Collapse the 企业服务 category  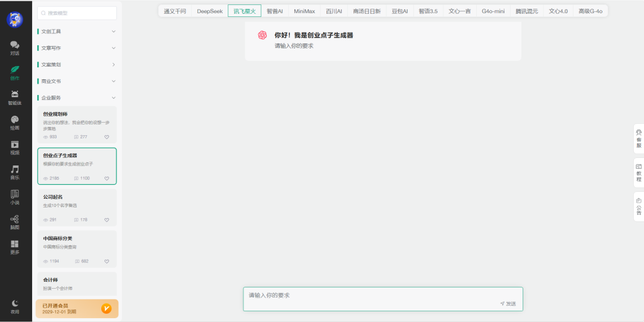(x=77, y=97)
